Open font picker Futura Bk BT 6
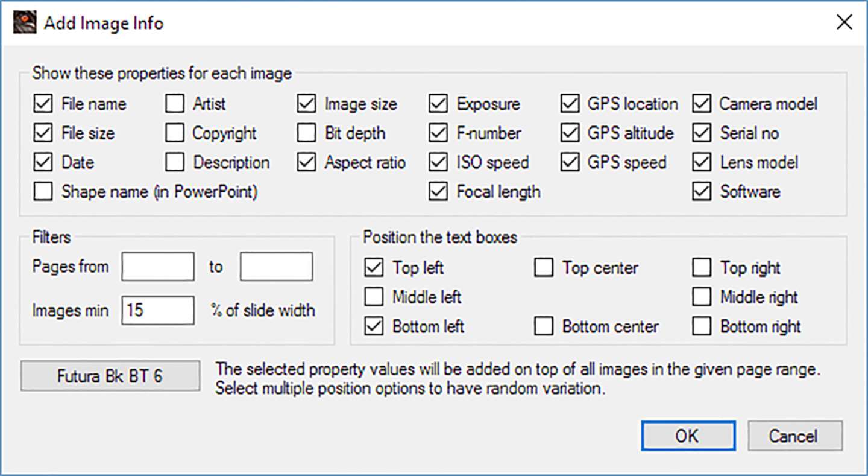868x476 pixels. (x=110, y=376)
